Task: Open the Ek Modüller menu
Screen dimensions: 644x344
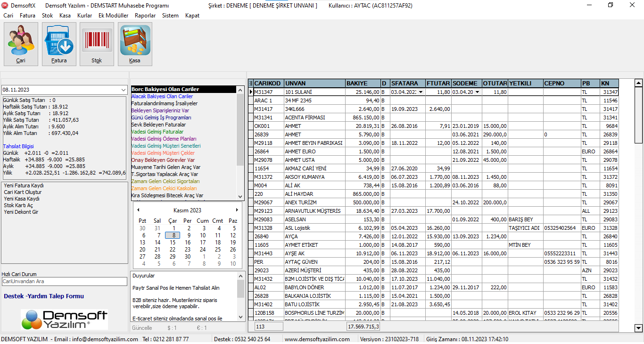Action: pyautogui.click(x=113, y=16)
